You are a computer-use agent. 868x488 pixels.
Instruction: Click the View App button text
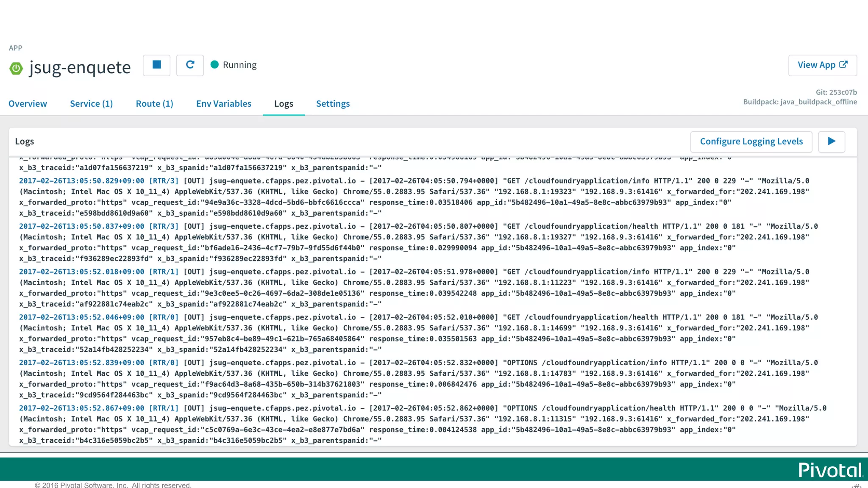pos(816,65)
